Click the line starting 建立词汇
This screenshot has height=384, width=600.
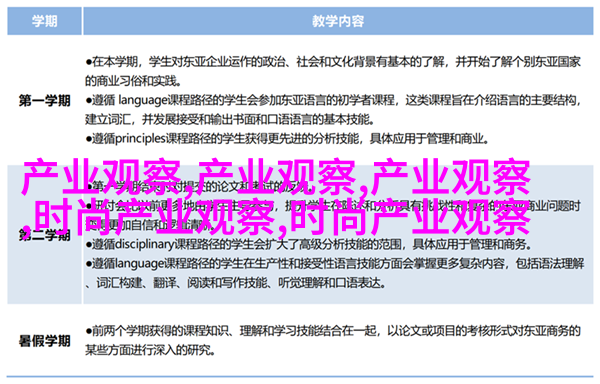(x=230, y=120)
